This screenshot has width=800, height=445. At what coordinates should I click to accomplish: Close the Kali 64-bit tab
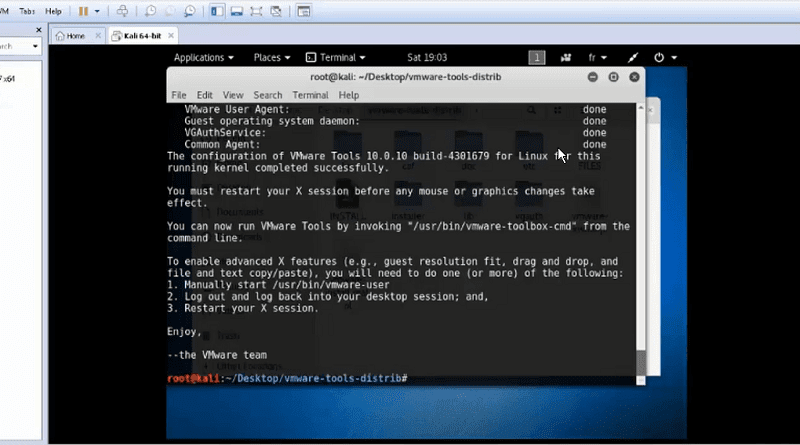pos(171,35)
